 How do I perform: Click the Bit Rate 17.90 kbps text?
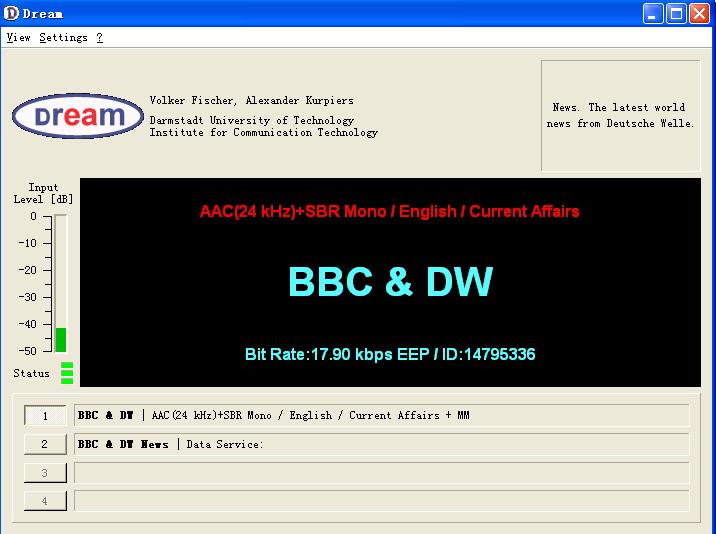coord(390,354)
